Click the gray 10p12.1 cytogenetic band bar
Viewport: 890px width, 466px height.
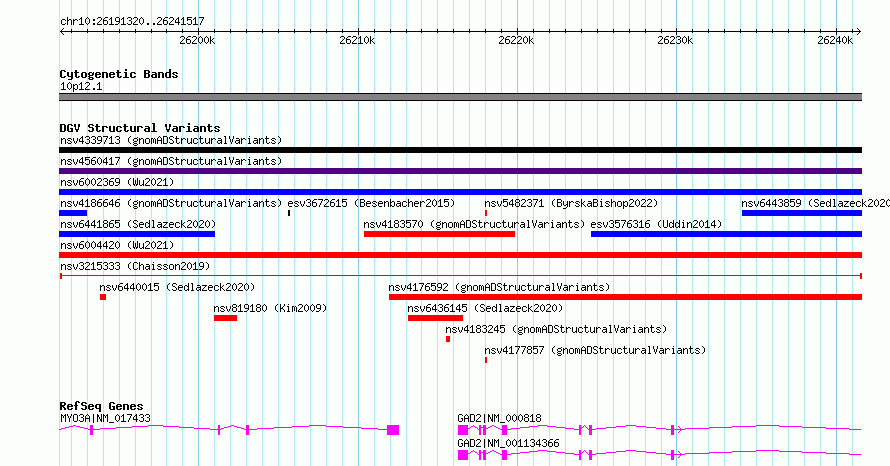tap(460, 97)
